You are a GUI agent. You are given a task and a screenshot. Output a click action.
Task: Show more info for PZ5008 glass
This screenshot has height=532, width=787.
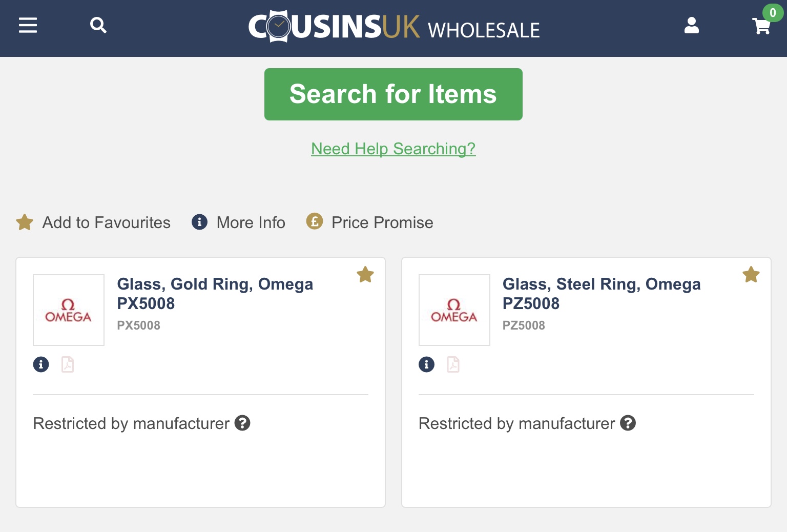pyautogui.click(x=426, y=364)
